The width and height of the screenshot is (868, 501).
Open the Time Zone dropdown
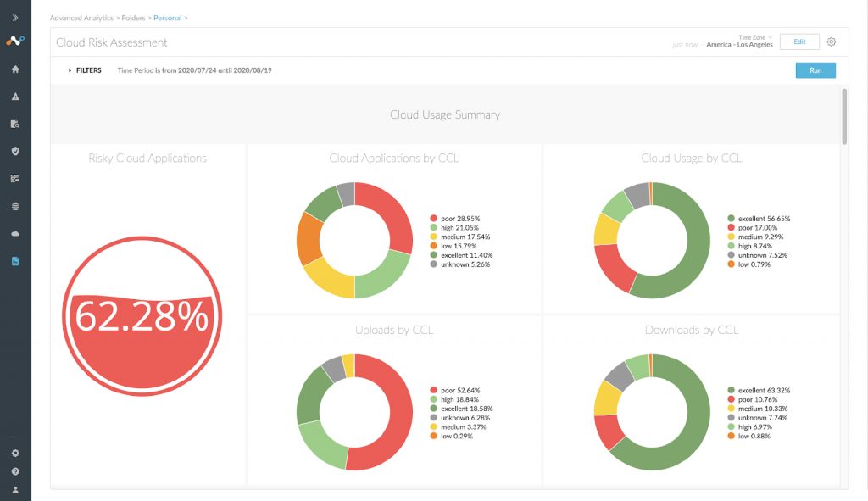(755, 37)
